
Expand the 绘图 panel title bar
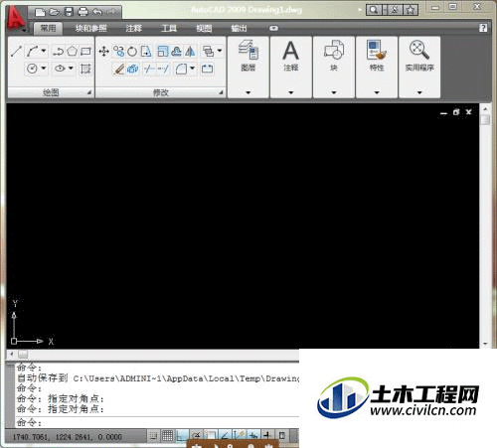click(x=51, y=92)
